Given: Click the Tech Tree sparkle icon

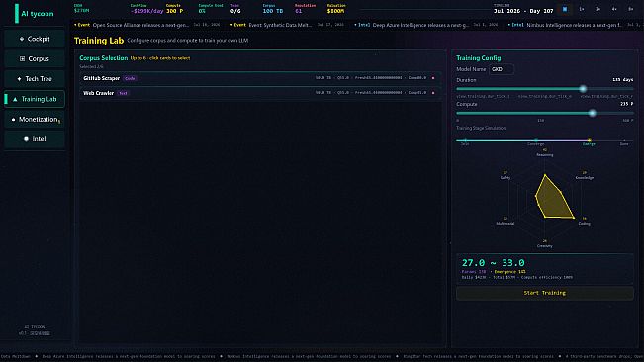Looking at the screenshot, I should coord(19,79).
